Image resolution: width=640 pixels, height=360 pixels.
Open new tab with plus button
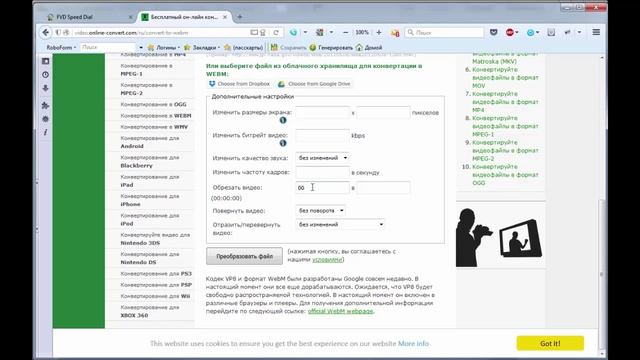[x=240, y=17]
